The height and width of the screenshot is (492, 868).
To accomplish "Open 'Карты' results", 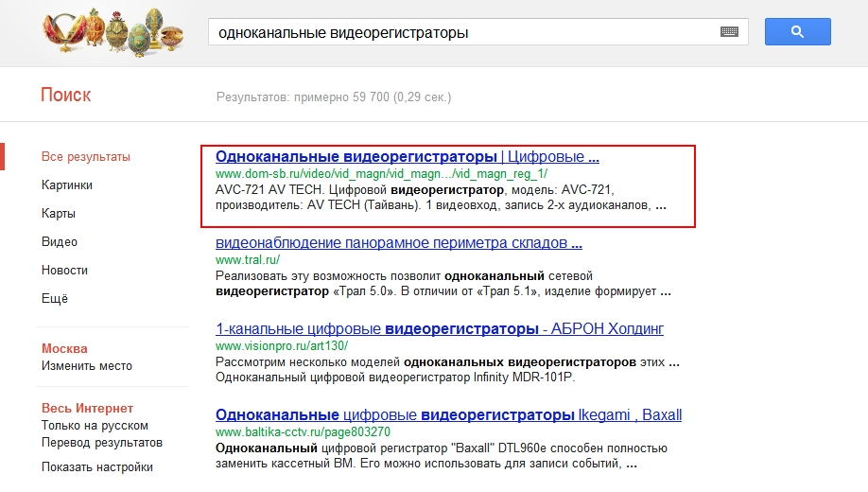I will coord(58,213).
